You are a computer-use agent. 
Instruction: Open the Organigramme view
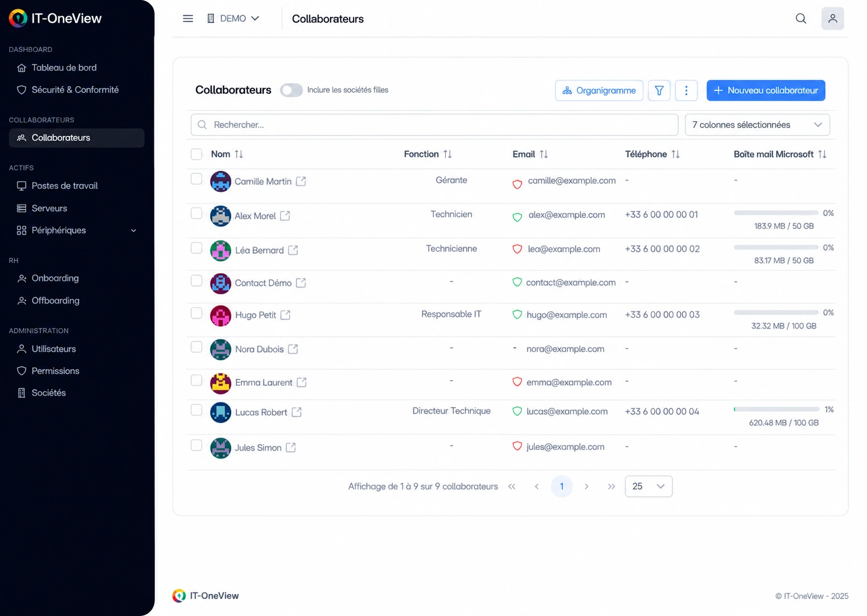[599, 90]
